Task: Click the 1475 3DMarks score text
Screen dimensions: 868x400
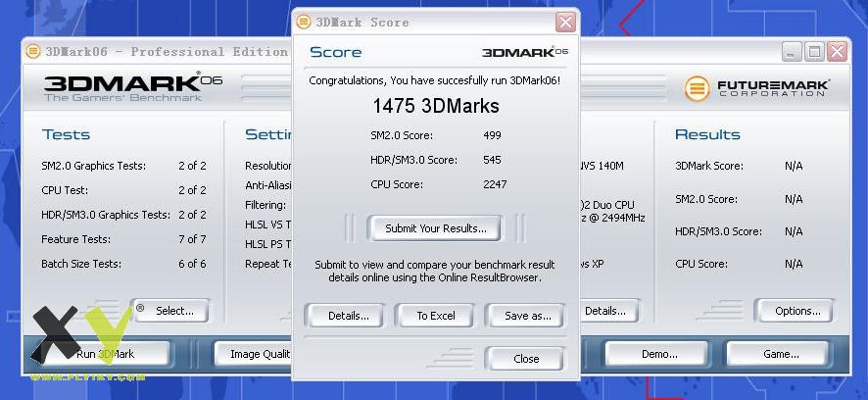Action: (436, 106)
